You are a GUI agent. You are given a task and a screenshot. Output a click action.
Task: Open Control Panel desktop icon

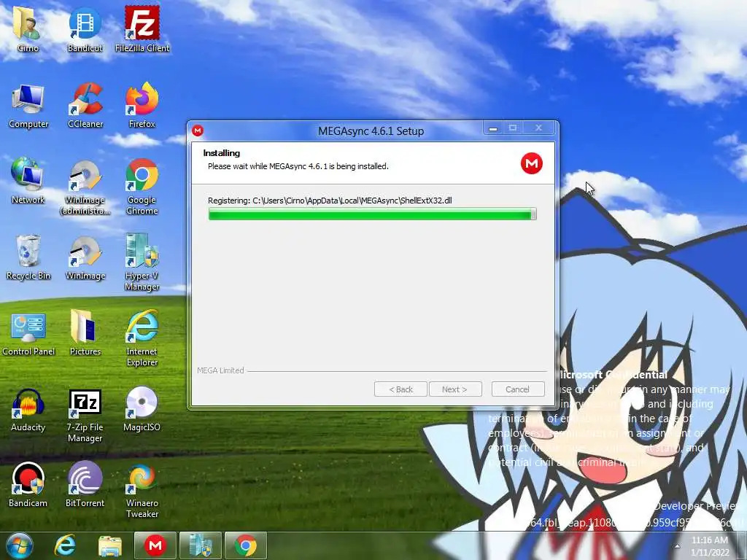coord(28,333)
